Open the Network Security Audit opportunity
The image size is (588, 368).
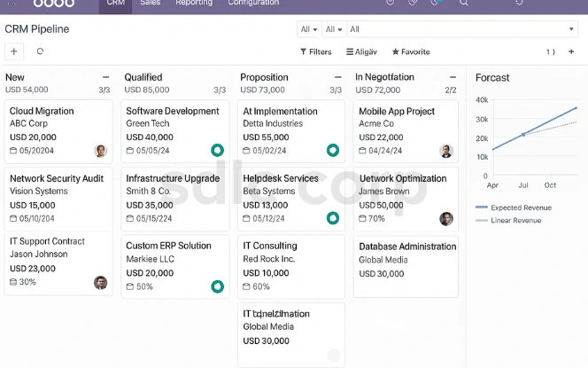[57, 178]
